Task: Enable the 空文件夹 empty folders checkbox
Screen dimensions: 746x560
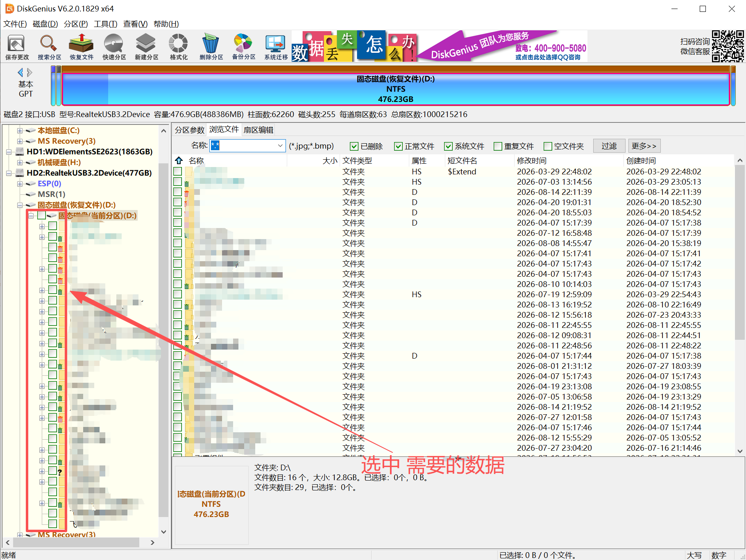Action: pyautogui.click(x=548, y=146)
